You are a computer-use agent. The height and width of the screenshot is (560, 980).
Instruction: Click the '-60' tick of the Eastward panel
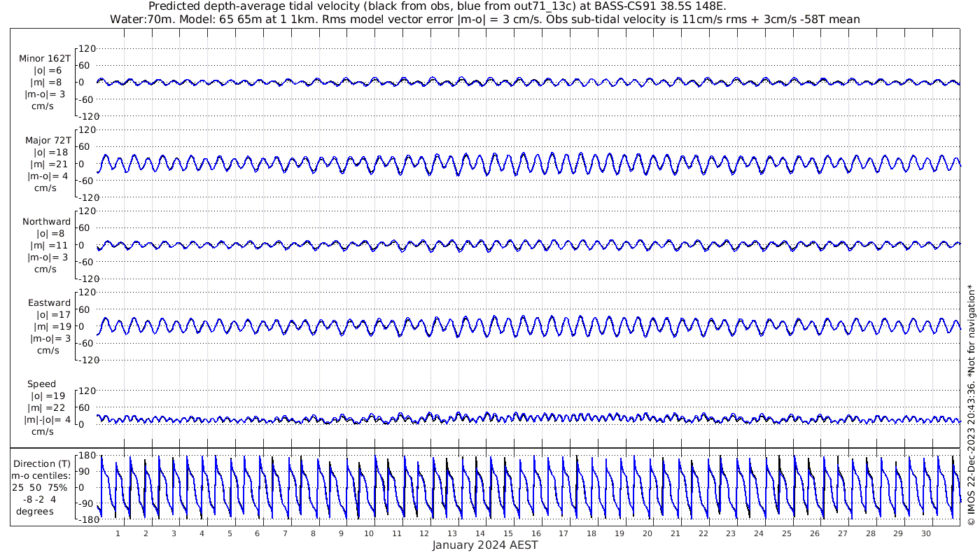click(87, 343)
